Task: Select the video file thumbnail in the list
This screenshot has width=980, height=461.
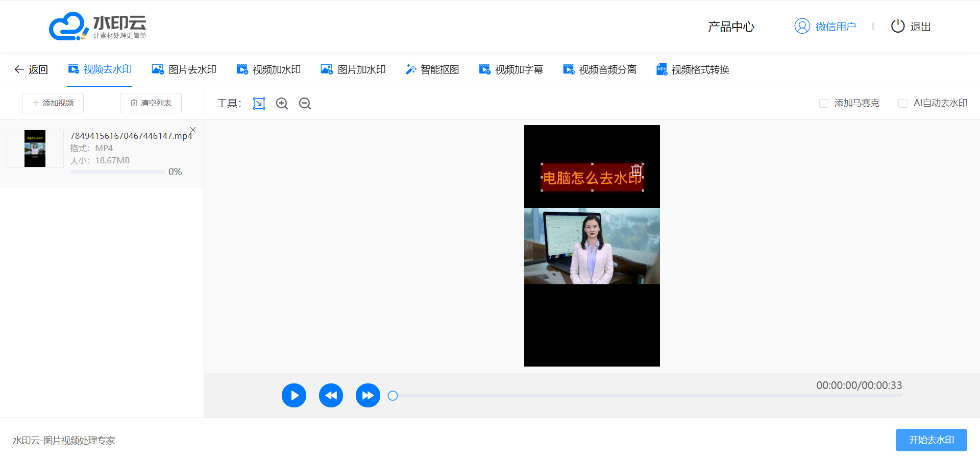Action: (35, 149)
